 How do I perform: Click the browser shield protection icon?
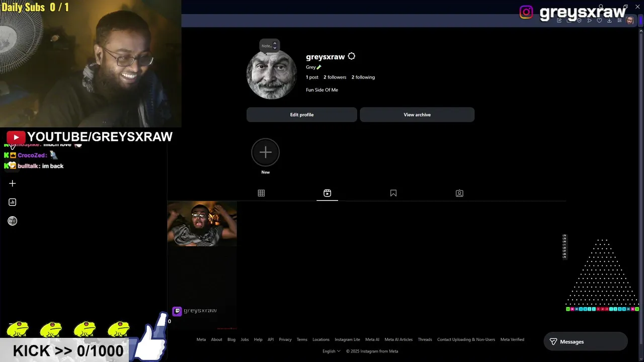coord(579,21)
